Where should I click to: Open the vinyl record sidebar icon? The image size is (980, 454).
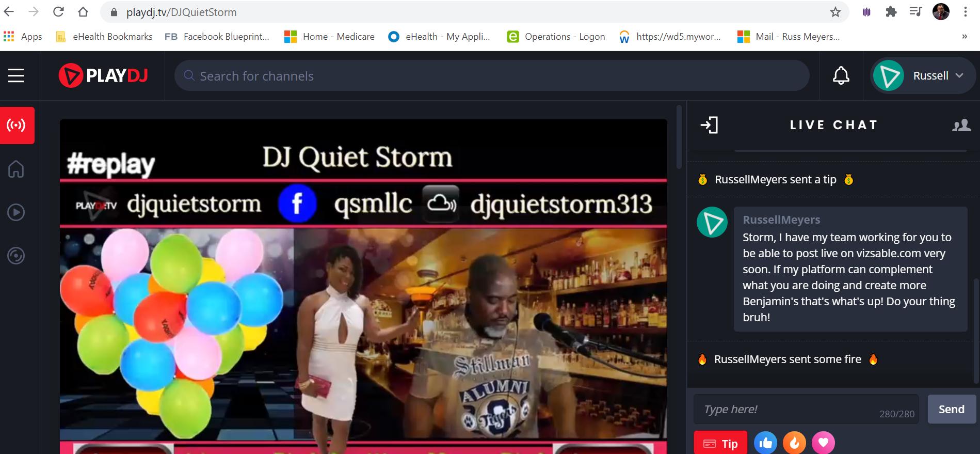[x=16, y=256]
